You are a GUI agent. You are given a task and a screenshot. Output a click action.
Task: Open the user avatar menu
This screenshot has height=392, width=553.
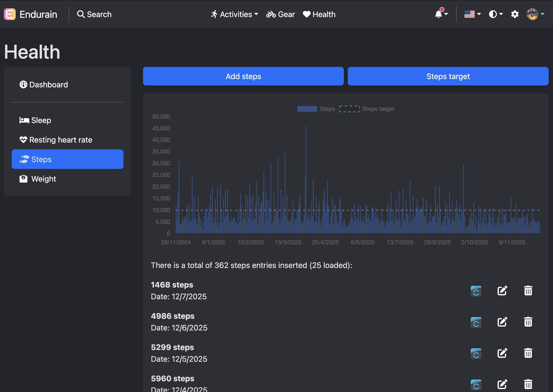click(535, 14)
